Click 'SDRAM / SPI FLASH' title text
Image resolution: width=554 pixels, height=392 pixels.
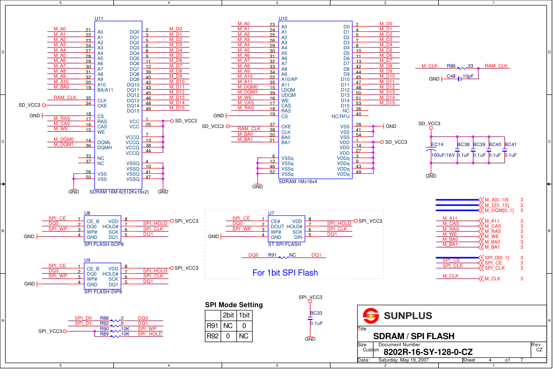pos(414,336)
